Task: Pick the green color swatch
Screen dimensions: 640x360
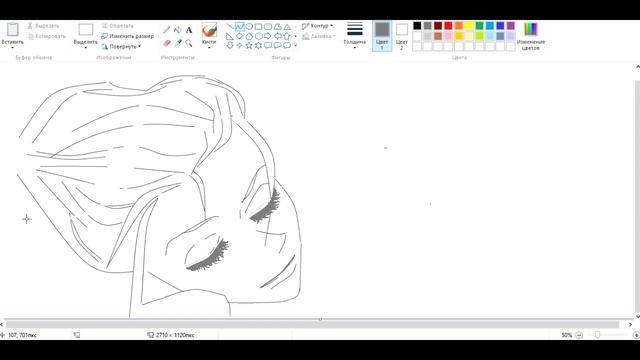Action: click(x=480, y=26)
